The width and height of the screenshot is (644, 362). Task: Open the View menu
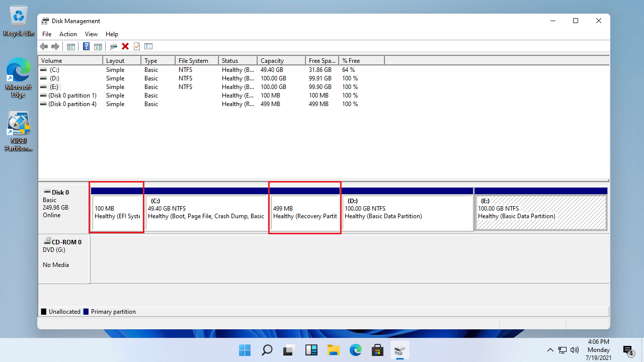91,34
